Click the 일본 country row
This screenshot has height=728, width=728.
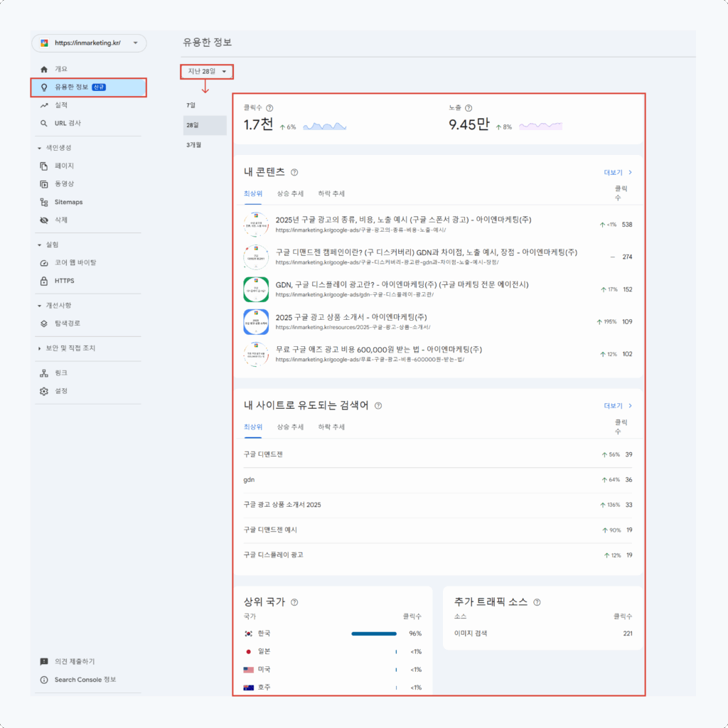333,652
